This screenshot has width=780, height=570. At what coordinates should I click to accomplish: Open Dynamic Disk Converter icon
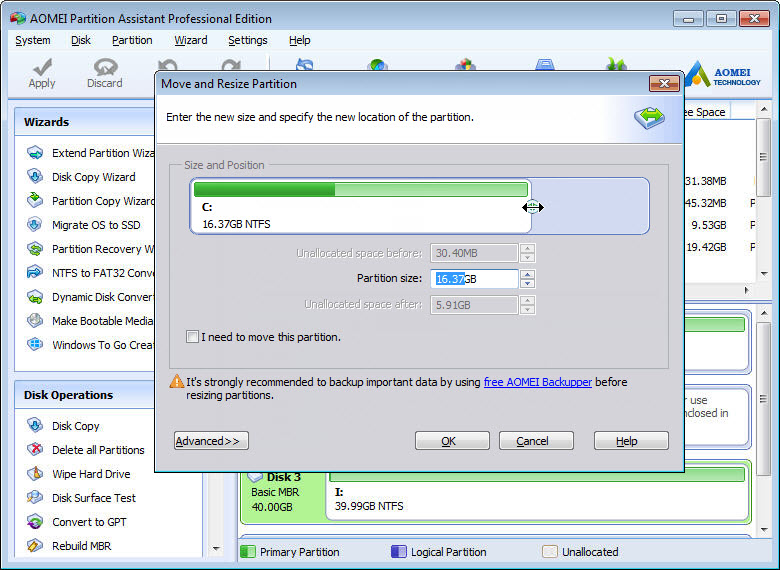(x=35, y=296)
